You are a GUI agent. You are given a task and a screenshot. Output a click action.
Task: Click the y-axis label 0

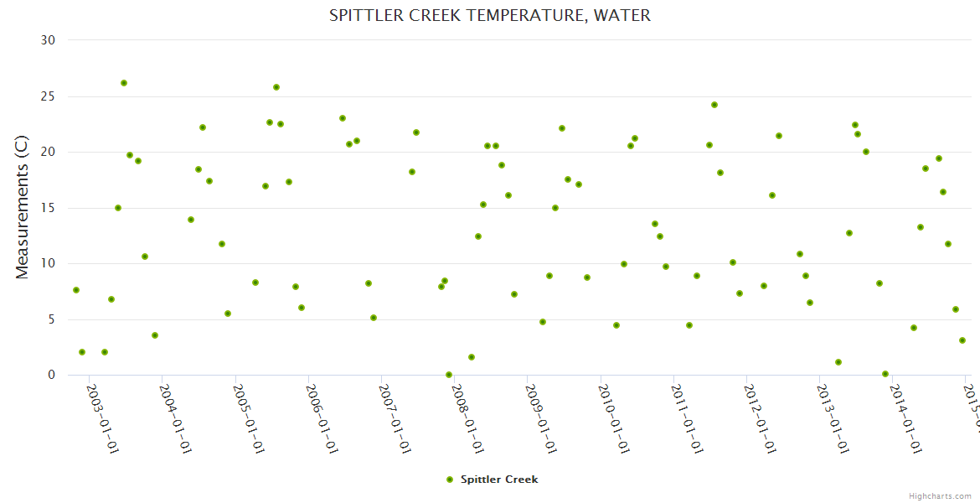click(51, 376)
